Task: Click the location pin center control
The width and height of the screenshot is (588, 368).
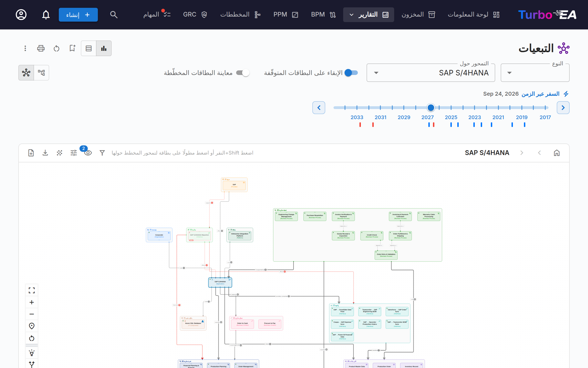Action: pyautogui.click(x=32, y=326)
